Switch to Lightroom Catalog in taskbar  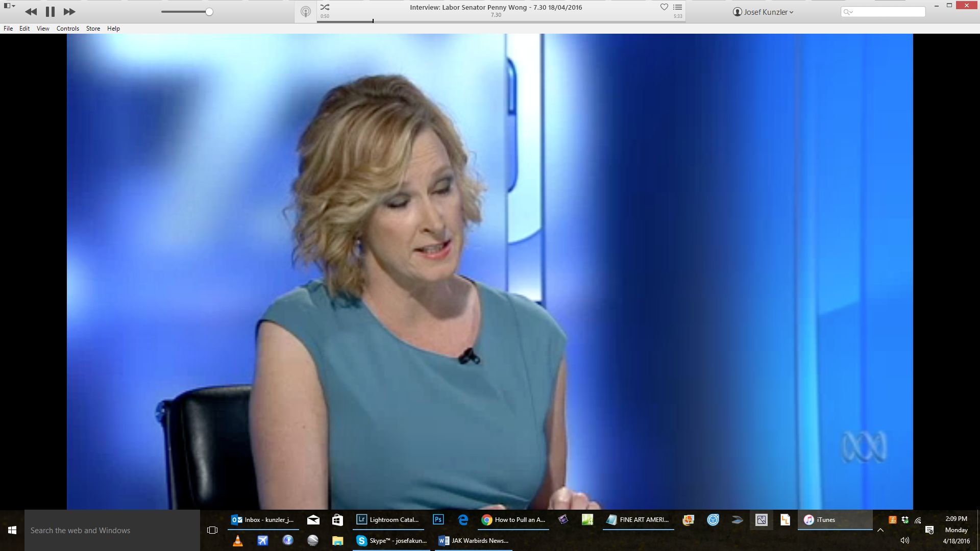point(388,520)
